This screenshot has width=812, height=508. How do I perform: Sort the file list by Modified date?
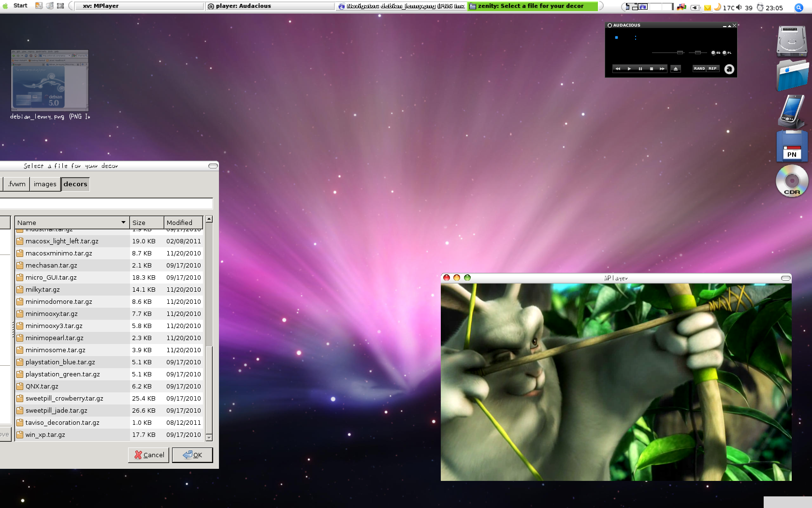[x=183, y=223]
